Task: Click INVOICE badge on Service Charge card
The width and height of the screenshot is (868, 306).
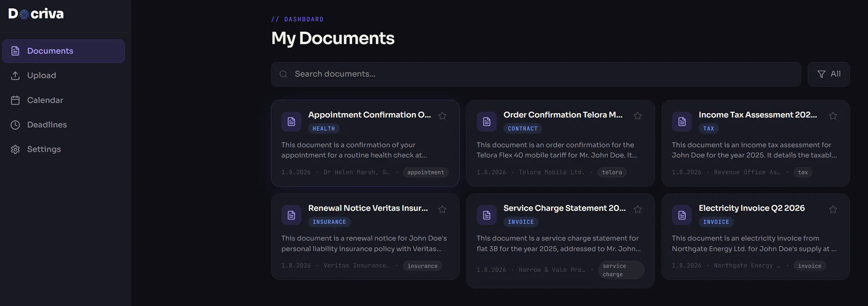Action: click(x=521, y=222)
